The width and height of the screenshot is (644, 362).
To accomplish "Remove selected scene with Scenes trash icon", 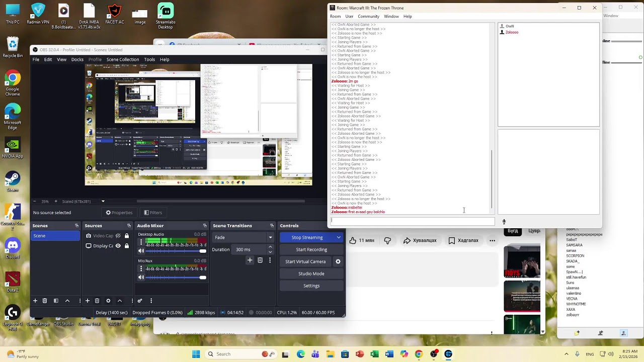I will (45, 301).
